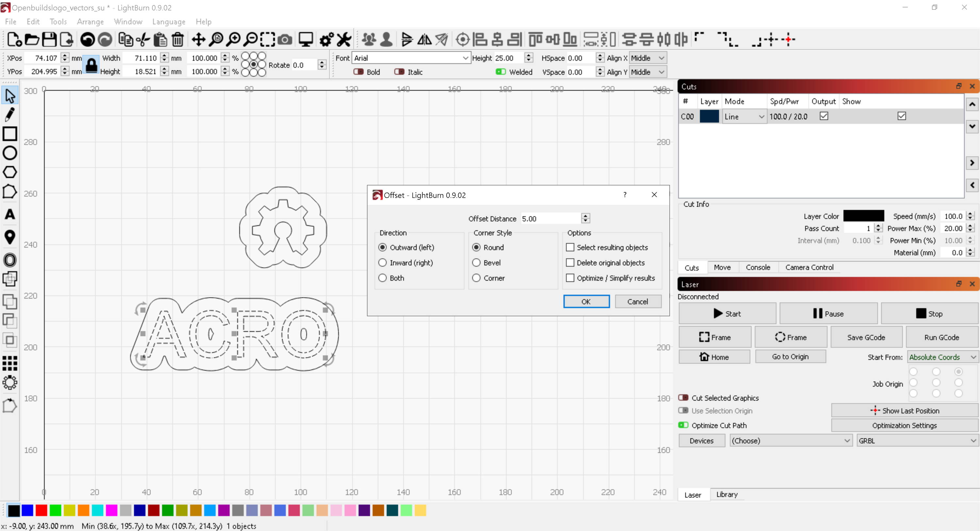This screenshot has width=980, height=531.
Task: Select the Draw Lines pencil tool
Action: click(x=10, y=115)
